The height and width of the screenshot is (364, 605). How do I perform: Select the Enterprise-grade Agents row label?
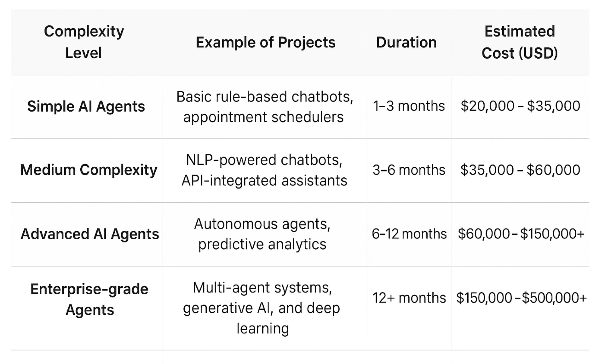[x=89, y=299]
